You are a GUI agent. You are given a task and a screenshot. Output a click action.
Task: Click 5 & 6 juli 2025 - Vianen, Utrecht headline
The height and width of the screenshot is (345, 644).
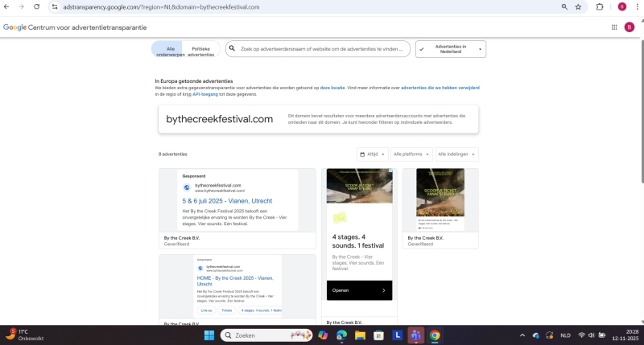[227, 201]
